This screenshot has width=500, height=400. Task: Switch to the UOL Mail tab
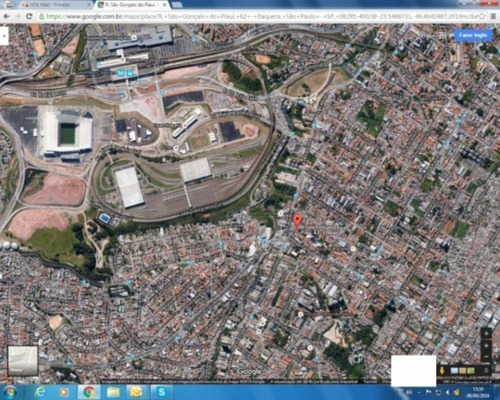[55, 5]
